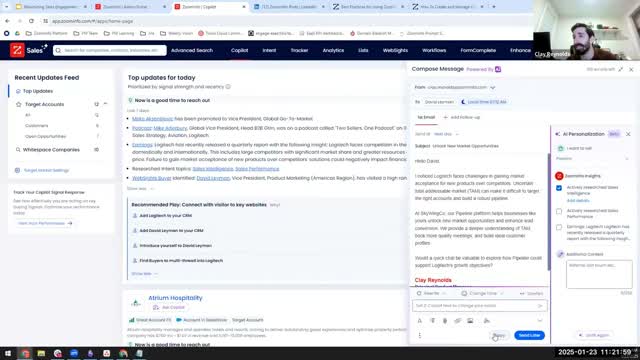640x360 pixels.
Task: Open the From email address dropdown
Action: 493,87
